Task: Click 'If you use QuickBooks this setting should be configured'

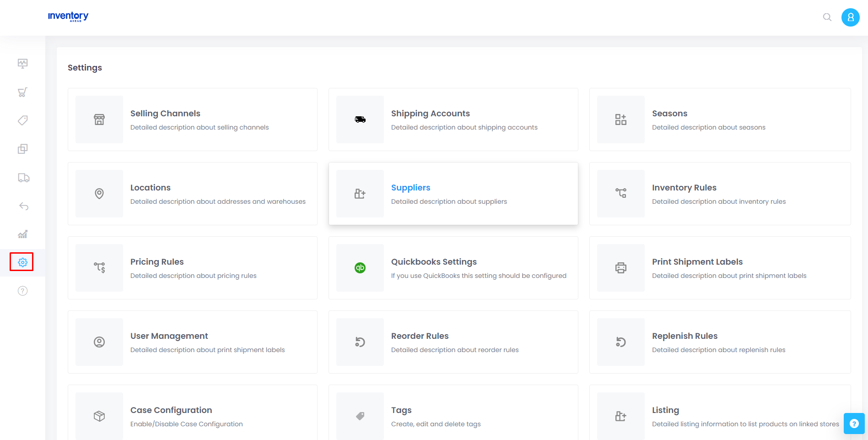Action: coord(479,276)
